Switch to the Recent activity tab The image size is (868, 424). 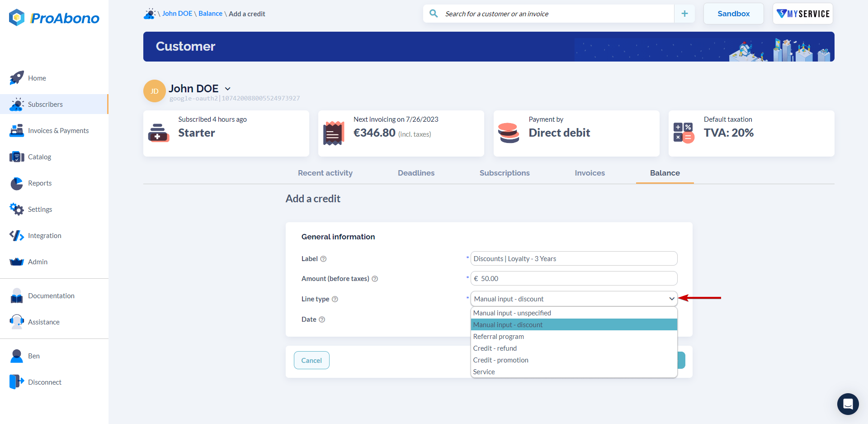[x=325, y=173]
